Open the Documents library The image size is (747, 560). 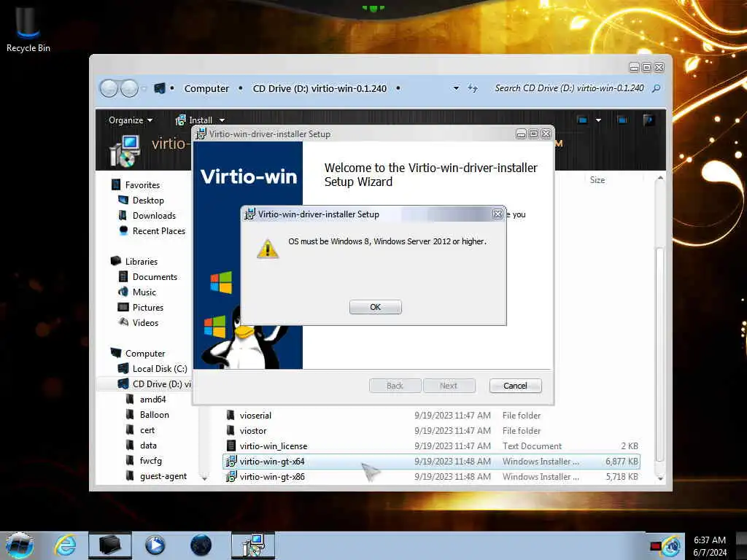coord(155,276)
